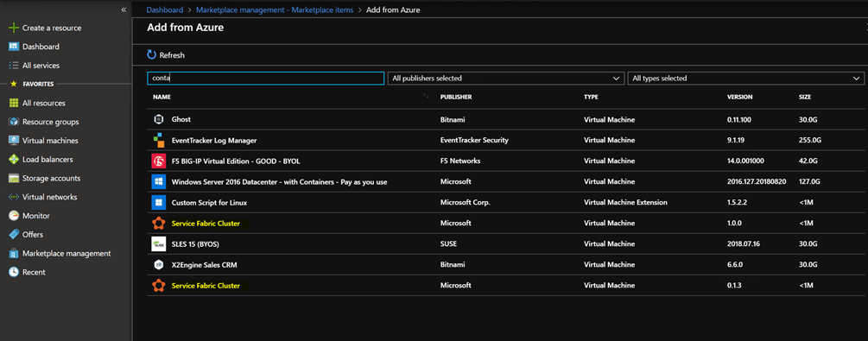The width and height of the screenshot is (868, 341).
Task: Select EventTracker Log Manager name
Action: pyautogui.click(x=214, y=141)
